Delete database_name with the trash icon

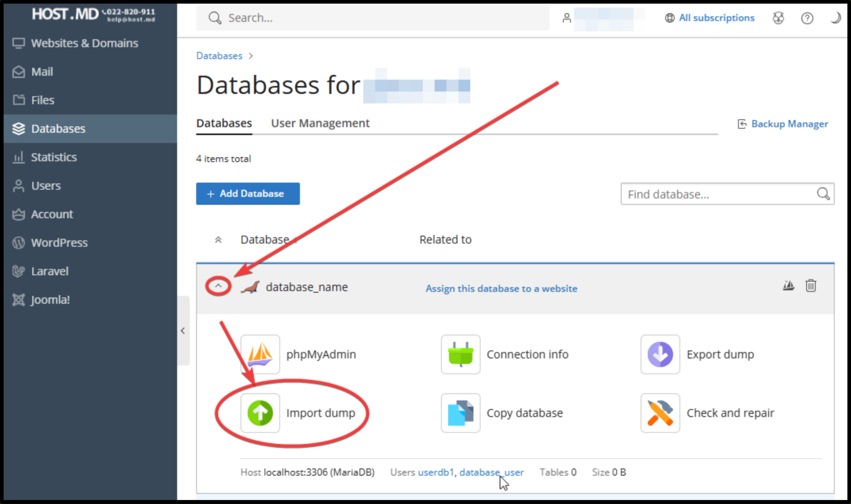(x=811, y=286)
